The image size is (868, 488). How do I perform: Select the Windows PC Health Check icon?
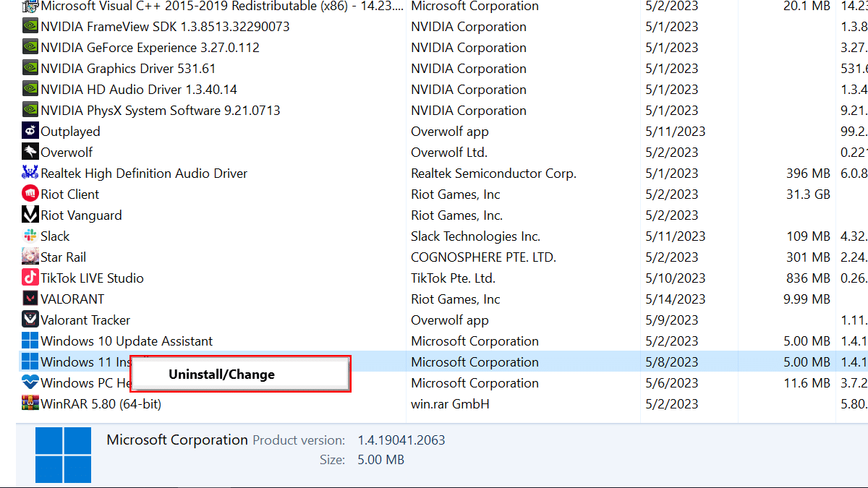pos(30,383)
